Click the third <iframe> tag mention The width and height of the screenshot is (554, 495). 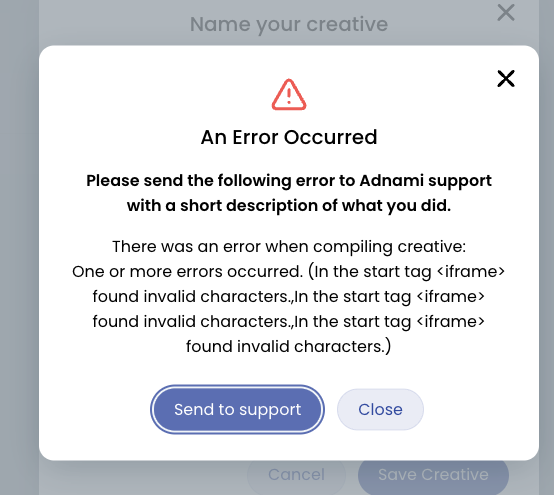click(x=451, y=322)
